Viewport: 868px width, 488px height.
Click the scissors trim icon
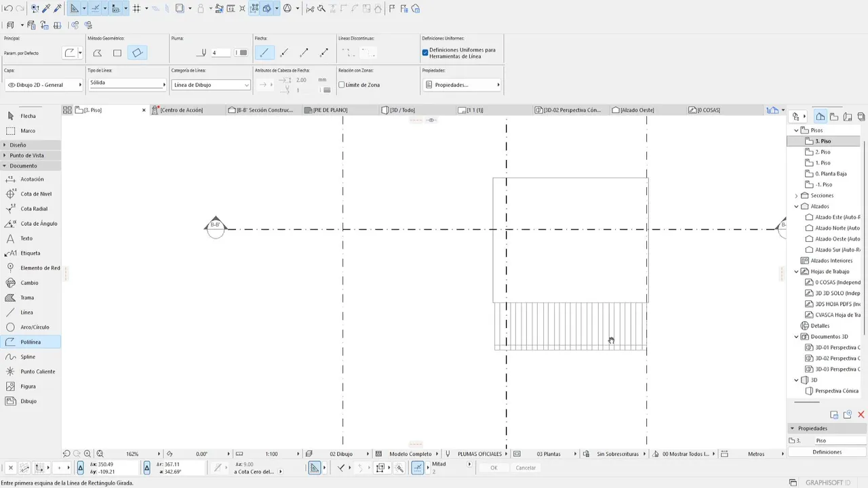point(310,9)
